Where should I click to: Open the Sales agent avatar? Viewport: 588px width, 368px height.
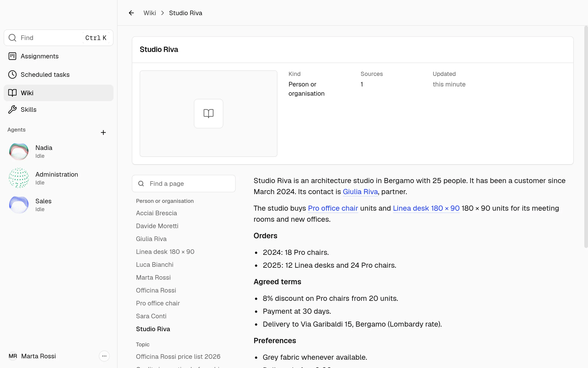tap(19, 205)
